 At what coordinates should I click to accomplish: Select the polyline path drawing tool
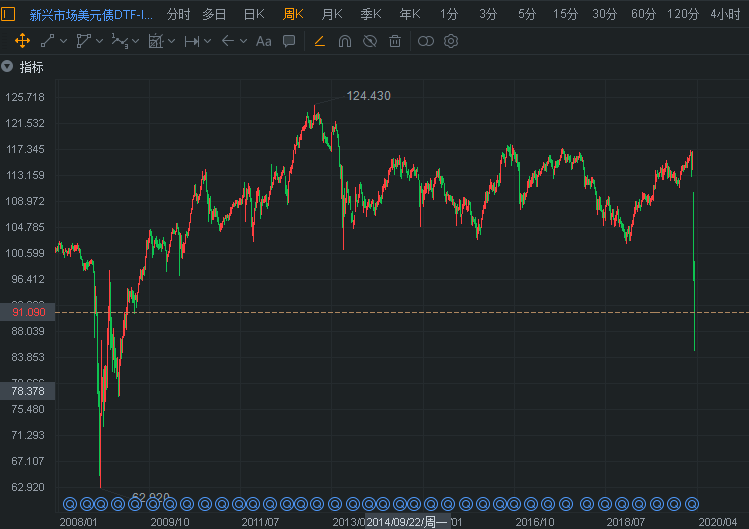pyautogui.click(x=84, y=41)
